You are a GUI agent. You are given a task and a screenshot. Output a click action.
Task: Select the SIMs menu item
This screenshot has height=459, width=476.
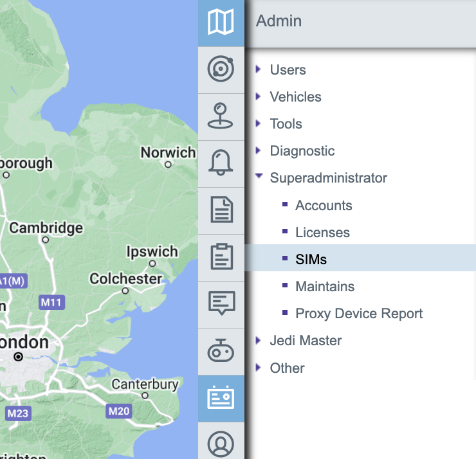311,260
